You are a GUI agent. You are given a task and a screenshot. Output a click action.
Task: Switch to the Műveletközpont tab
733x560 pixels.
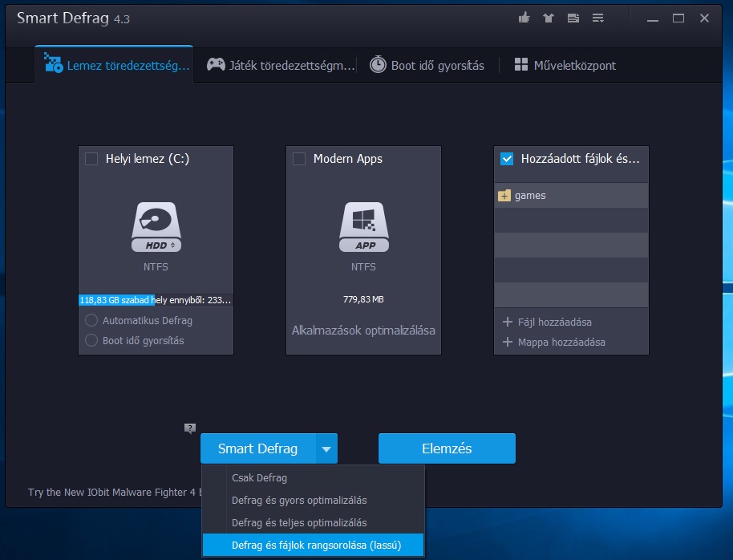(x=565, y=65)
